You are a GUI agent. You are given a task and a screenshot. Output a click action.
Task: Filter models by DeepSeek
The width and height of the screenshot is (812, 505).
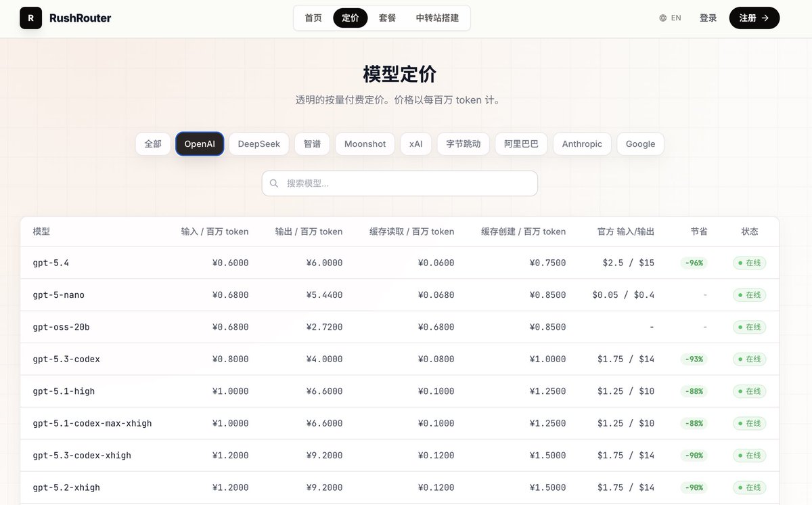pos(259,144)
